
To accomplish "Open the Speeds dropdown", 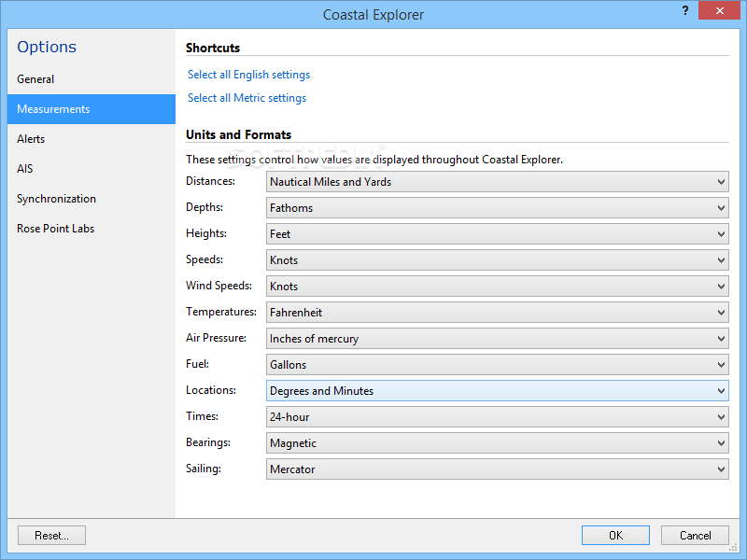I will [x=498, y=260].
